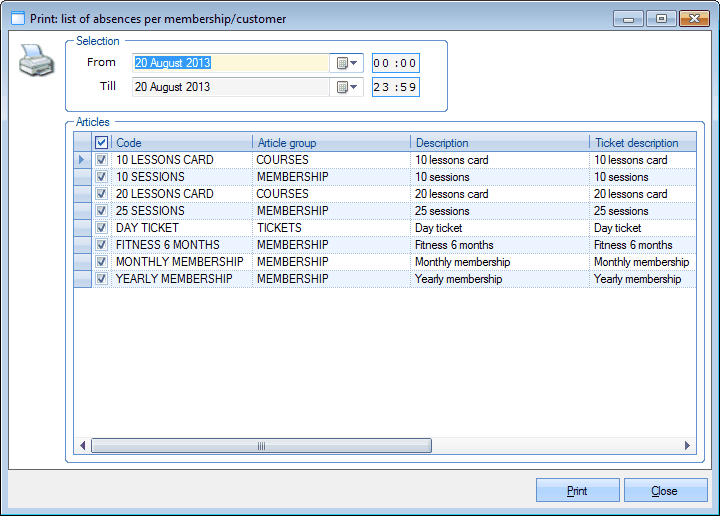This screenshot has width=720, height=516.
Task: Click the printer icon
Action: tap(35, 62)
